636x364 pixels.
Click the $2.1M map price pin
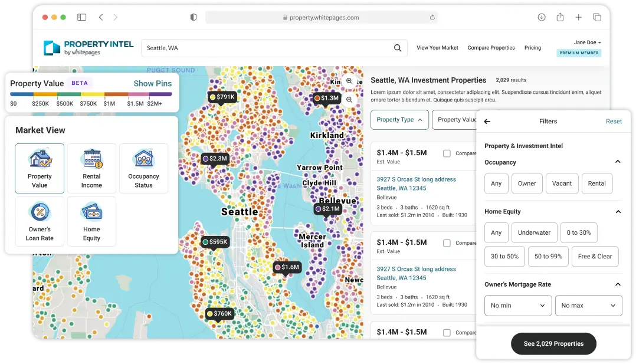point(328,209)
